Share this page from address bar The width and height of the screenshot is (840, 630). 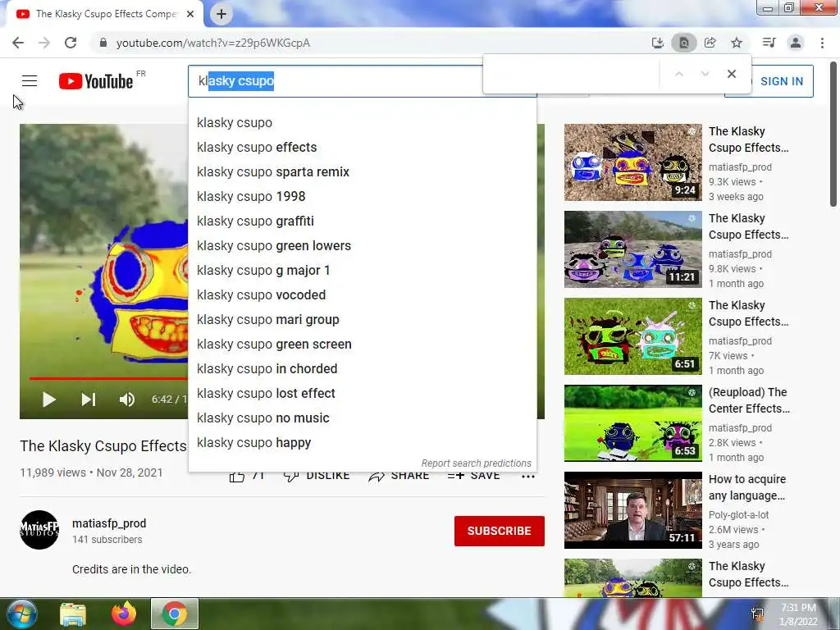pyautogui.click(x=710, y=43)
